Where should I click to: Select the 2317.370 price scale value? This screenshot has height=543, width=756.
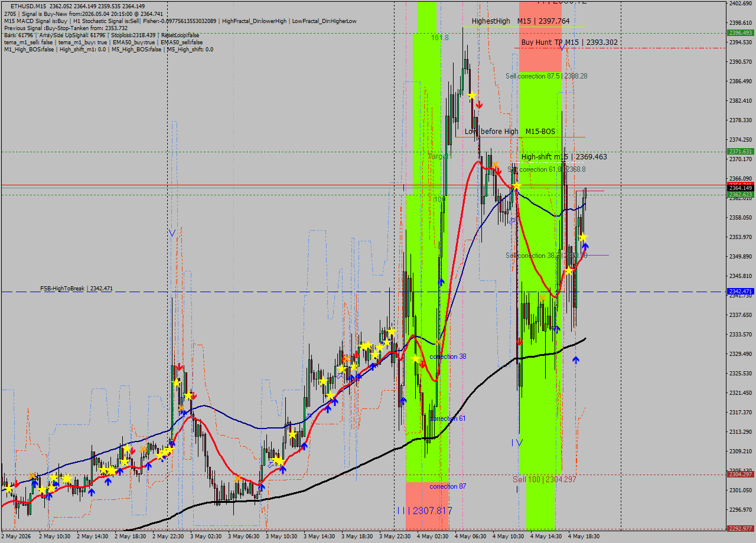(740, 412)
